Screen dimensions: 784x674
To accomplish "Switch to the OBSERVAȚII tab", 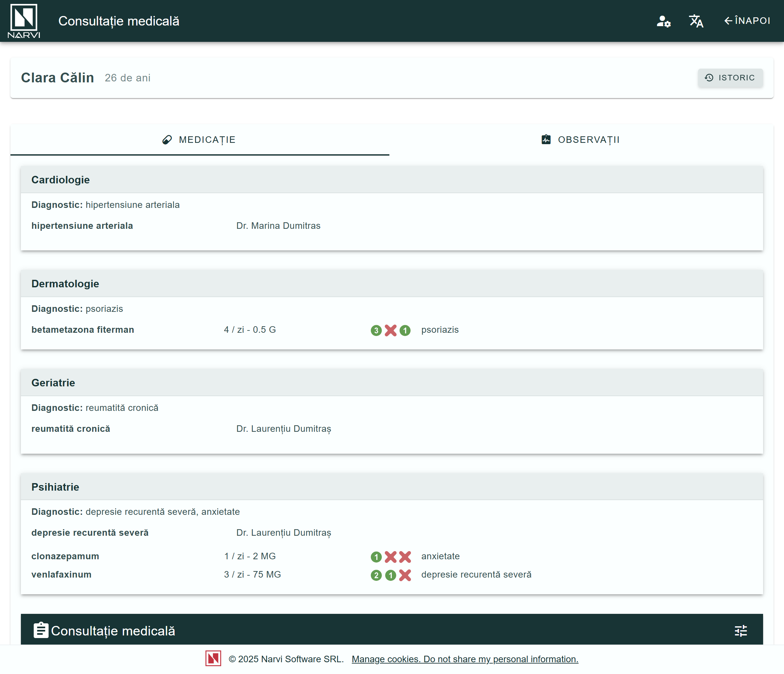I will pos(581,140).
